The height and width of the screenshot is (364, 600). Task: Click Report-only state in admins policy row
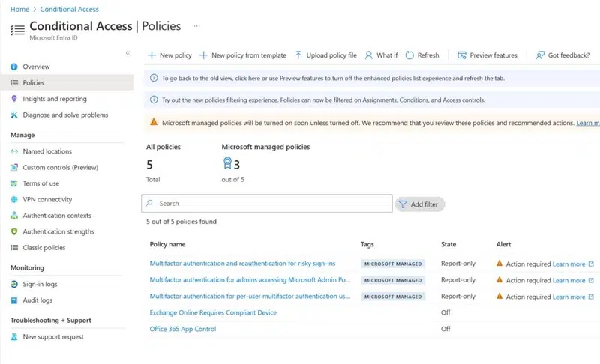[458, 280]
